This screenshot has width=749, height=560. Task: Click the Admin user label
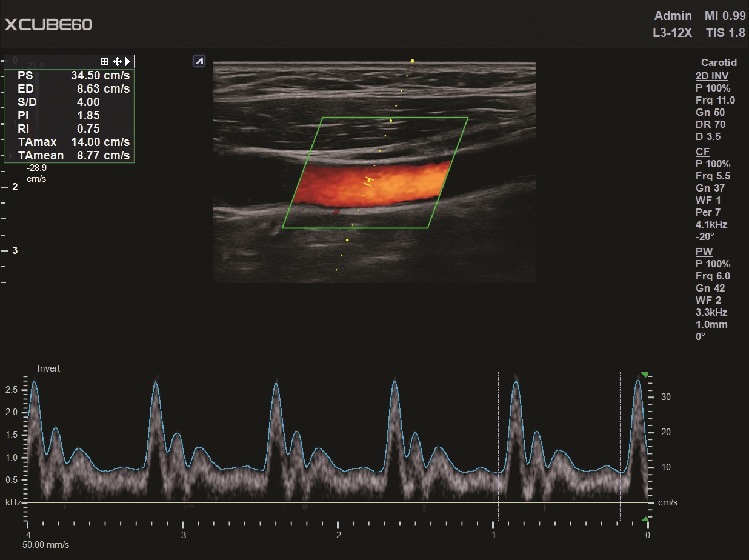coord(673,16)
